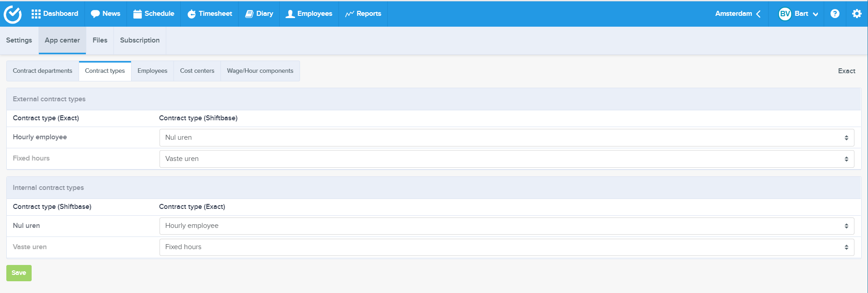Click the Hourly employee row label
The image size is (868, 293).
(40, 137)
